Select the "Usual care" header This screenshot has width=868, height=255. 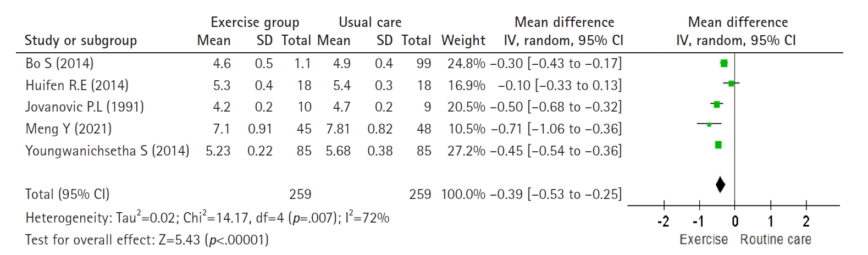point(370,23)
